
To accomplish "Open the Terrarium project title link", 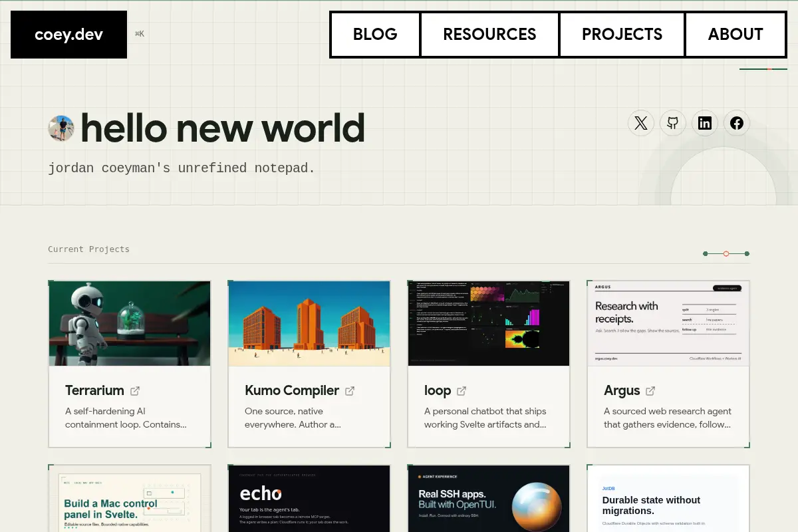I will (x=94, y=391).
